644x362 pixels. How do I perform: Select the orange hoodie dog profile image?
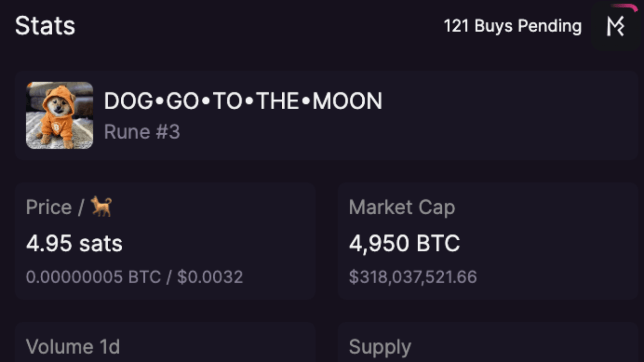point(59,116)
